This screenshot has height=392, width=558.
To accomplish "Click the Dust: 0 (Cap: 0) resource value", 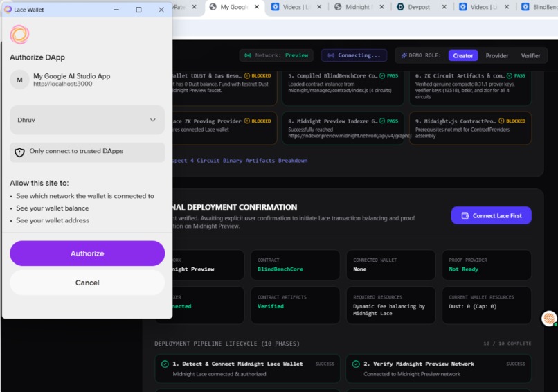I will click(472, 306).
